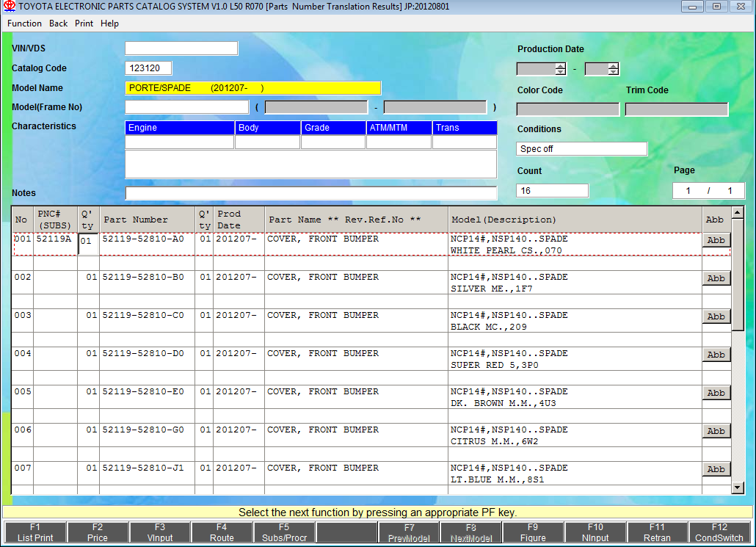Click the Toyota logo icon in title bar
756x547 pixels.
pyautogui.click(x=9, y=7)
